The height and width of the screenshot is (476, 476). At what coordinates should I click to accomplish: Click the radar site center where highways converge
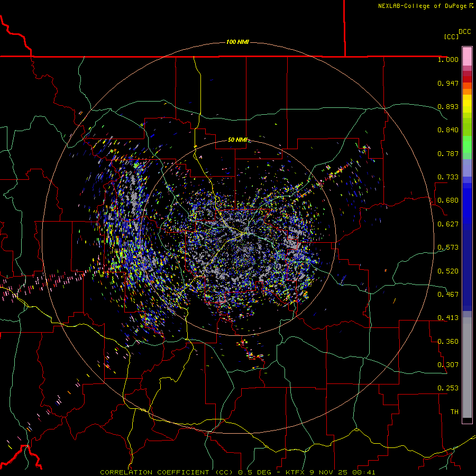tap(244, 233)
